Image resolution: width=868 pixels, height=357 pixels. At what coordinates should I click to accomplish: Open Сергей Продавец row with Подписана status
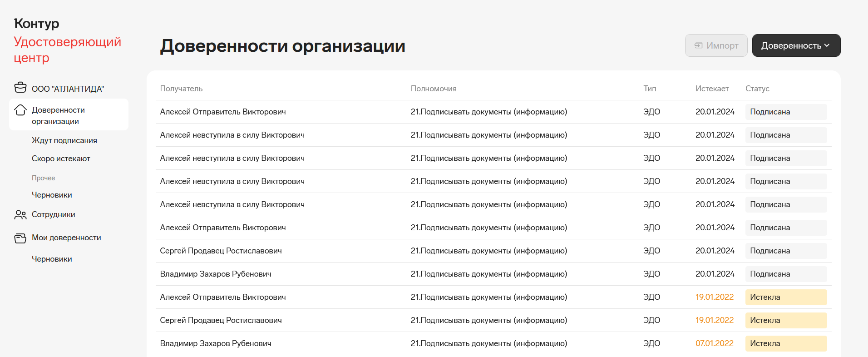coord(221,251)
